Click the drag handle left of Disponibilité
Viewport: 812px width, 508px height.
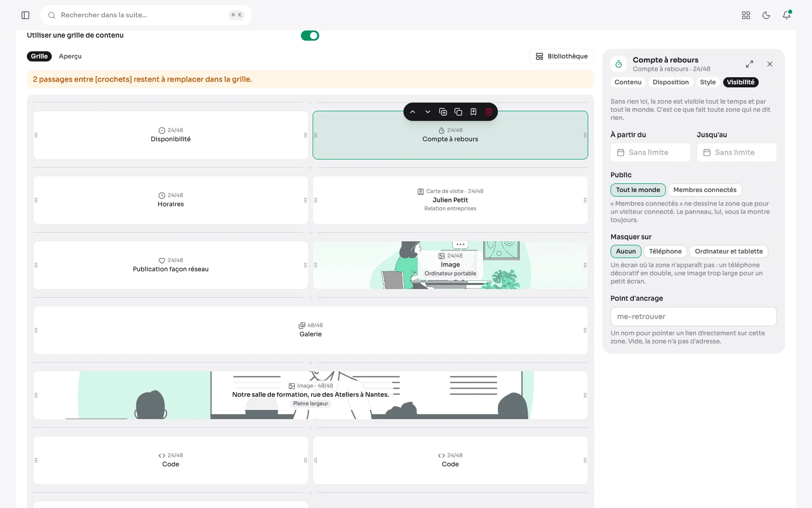(x=36, y=135)
